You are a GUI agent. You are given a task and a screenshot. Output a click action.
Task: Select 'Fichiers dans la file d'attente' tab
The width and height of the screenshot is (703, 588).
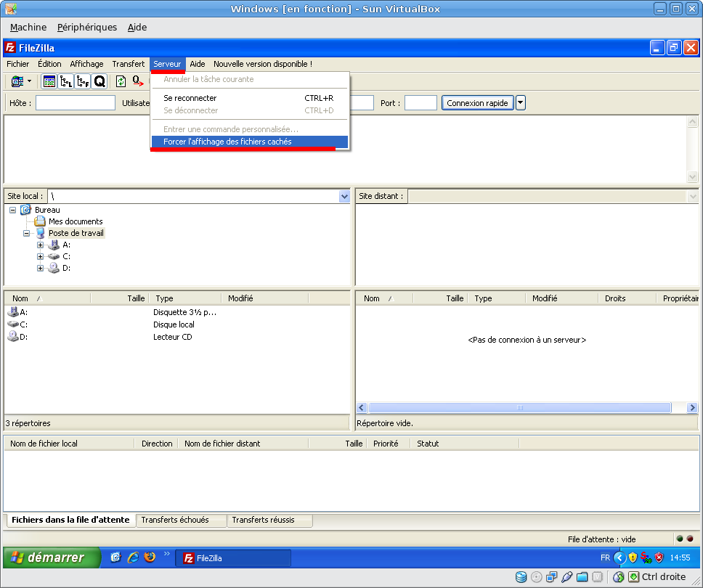[x=70, y=520]
